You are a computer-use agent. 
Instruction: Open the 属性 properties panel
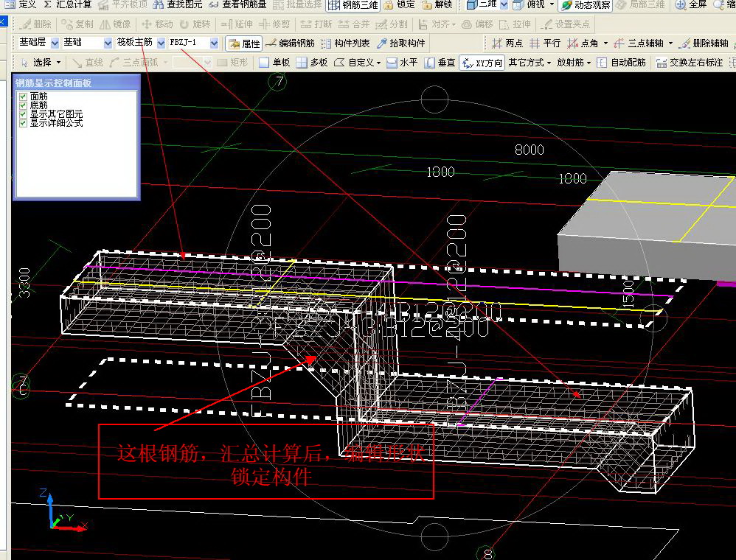coord(243,43)
